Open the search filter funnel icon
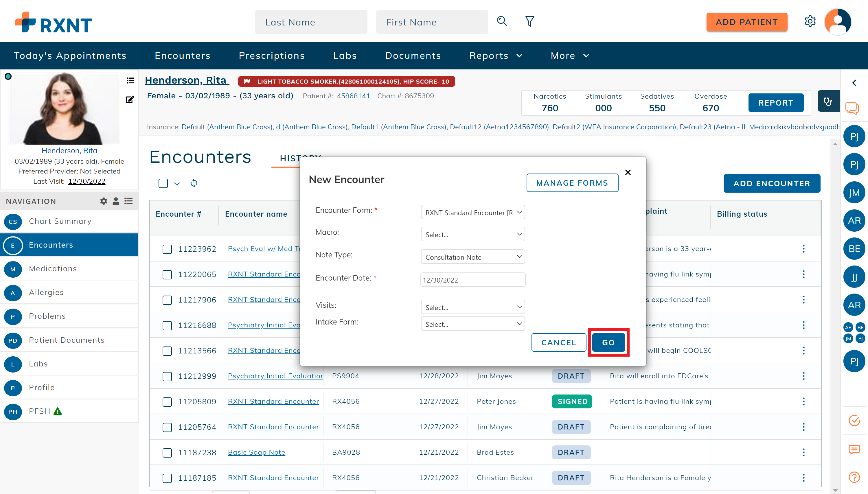The image size is (868, 494). (x=530, y=21)
